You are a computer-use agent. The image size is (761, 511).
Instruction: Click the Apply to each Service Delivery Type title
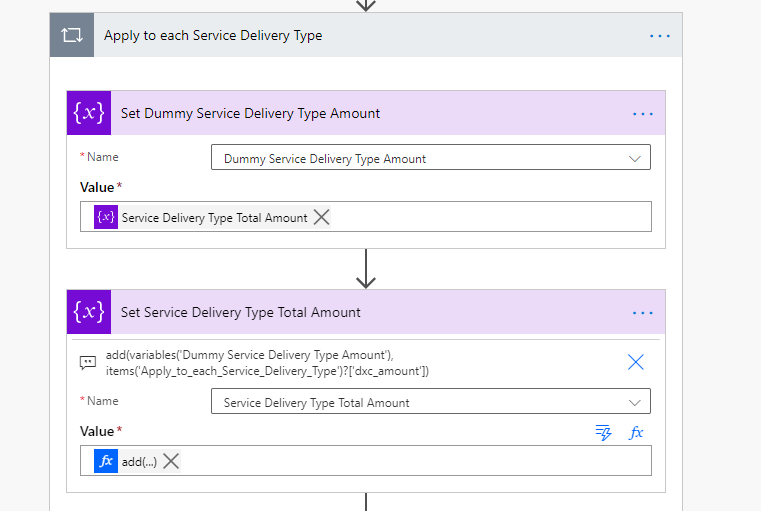coord(213,35)
